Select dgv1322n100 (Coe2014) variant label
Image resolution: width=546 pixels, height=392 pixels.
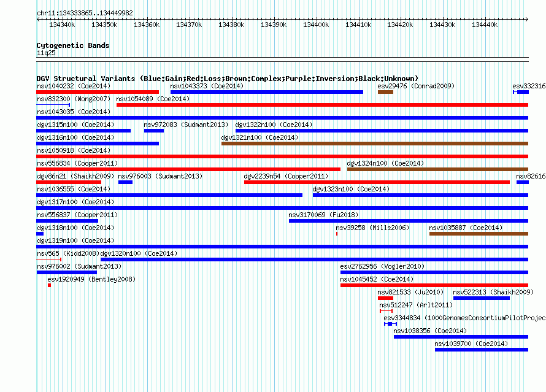[x=274, y=125]
